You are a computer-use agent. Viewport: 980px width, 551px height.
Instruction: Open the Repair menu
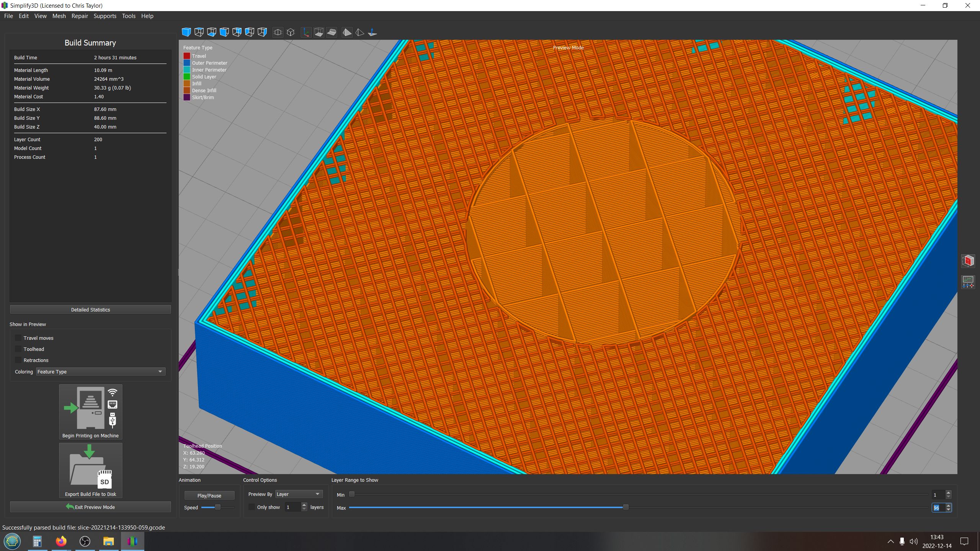[x=80, y=16]
